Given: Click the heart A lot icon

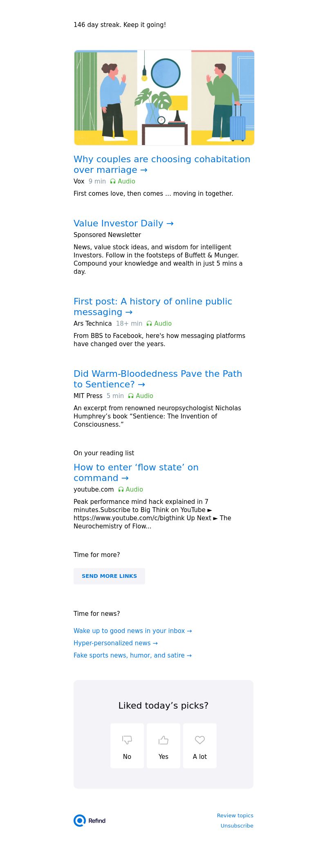Looking at the screenshot, I should [200, 740].
